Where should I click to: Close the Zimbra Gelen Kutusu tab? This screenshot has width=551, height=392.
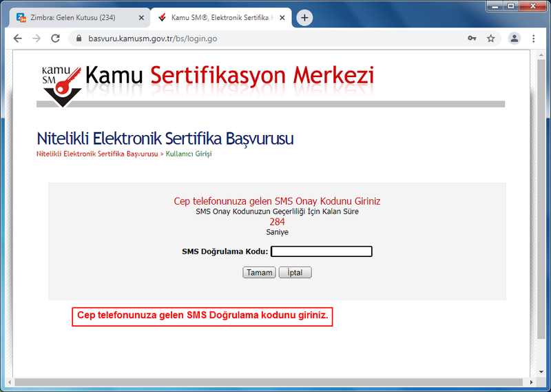pyautogui.click(x=141, y=17)
